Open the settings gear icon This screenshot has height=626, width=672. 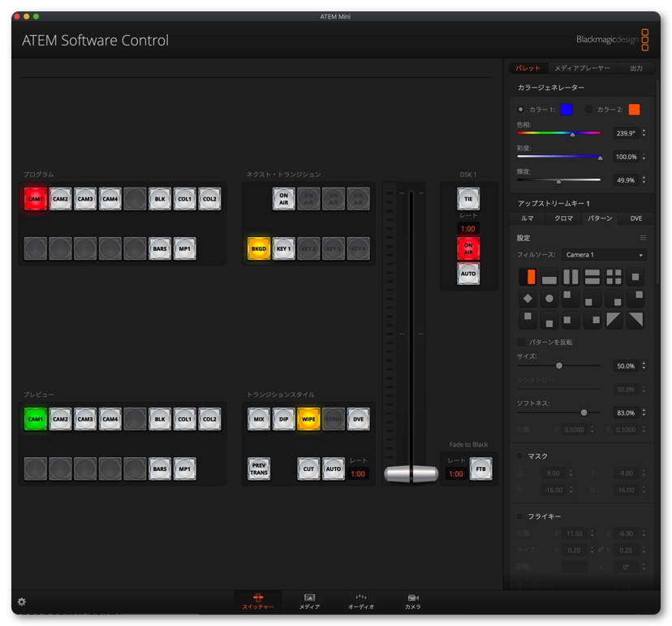22,602
